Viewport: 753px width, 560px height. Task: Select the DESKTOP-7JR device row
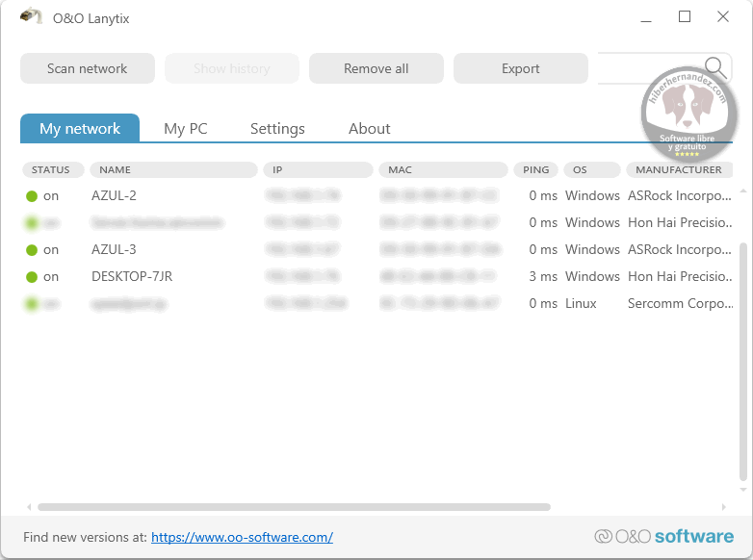(x=377, y=276)
